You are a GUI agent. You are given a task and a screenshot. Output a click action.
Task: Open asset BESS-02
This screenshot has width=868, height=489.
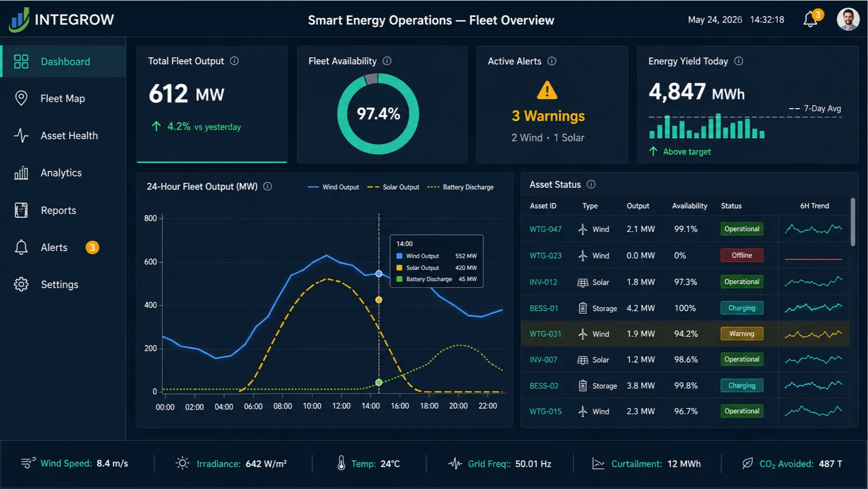[x=544, y=386]
